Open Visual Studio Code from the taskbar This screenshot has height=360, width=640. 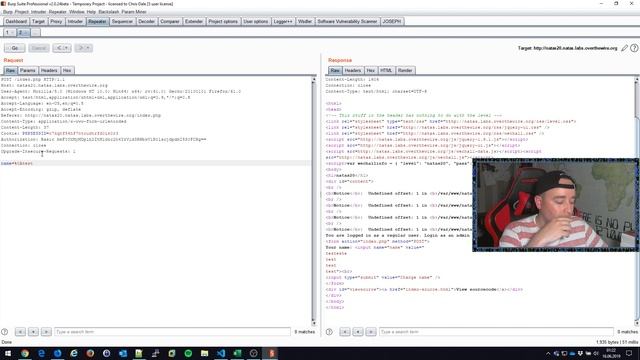pos(221,353)
